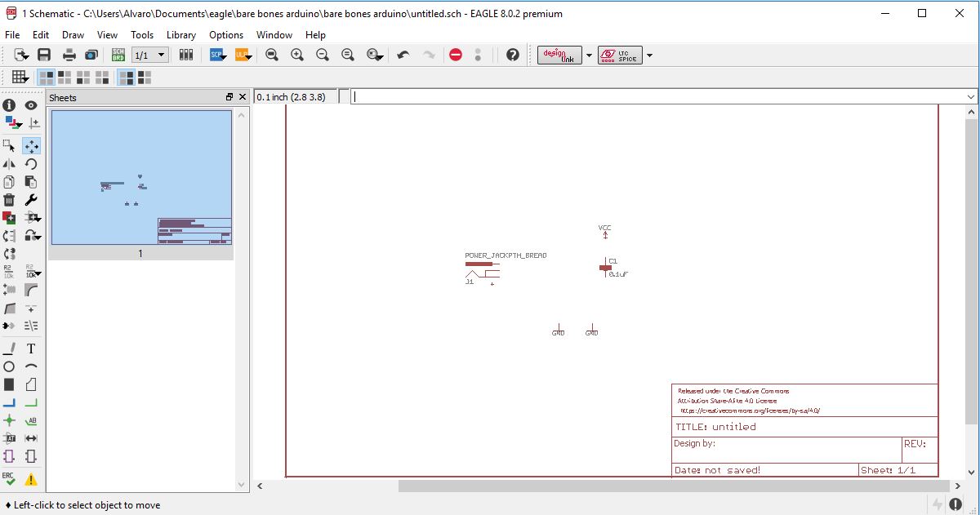Click the Design Link button
Viewport: 980px width, 515px height.
click(559, 55)
